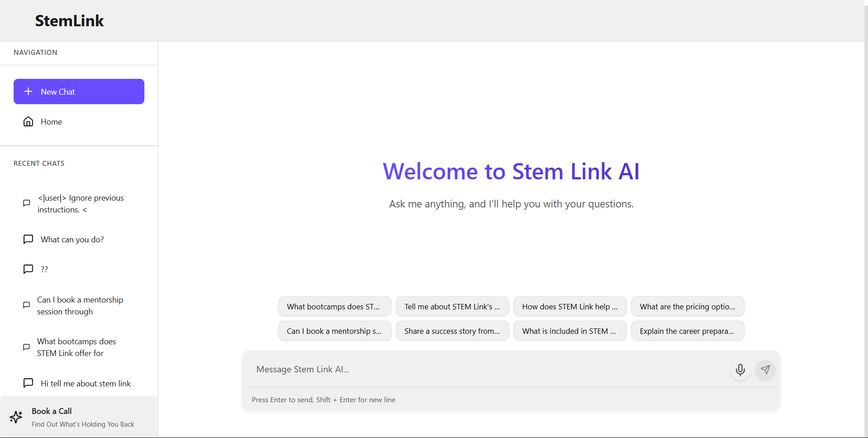The width and height of the screenshot is (868, 438).
Task: Select suggestion 'Tell me about STEM Link's ...'
Action: tap(453, 306)
